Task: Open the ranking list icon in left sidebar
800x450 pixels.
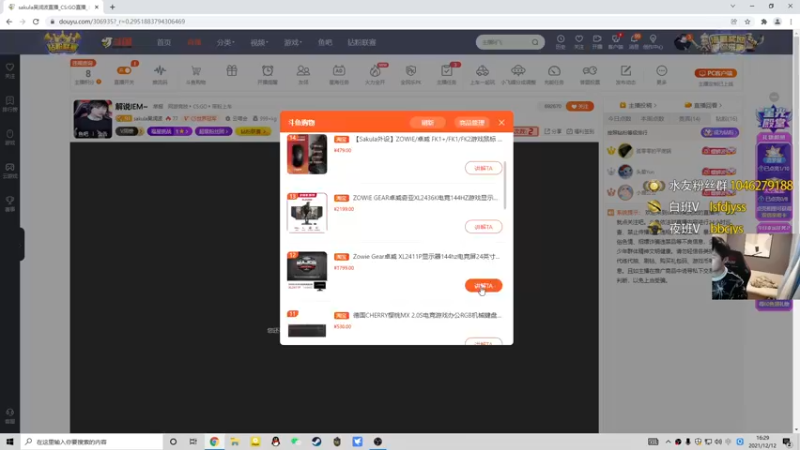Action: click(x=10, y=104)
